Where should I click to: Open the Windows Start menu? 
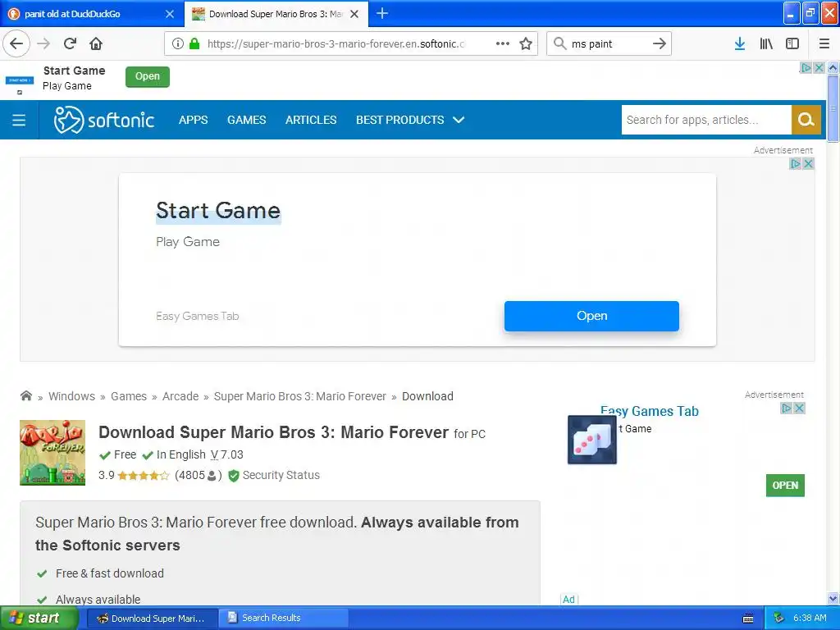(39, 619)
